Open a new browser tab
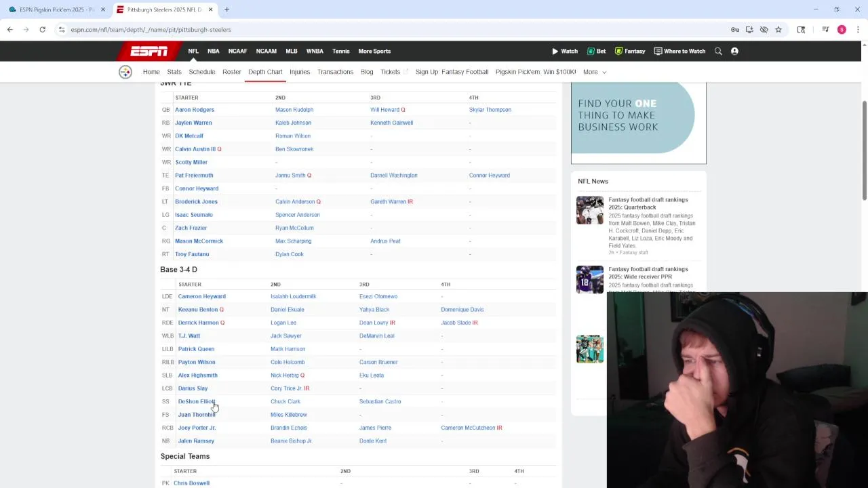Viewport: 868px width, 488px height. coord(226,9)
